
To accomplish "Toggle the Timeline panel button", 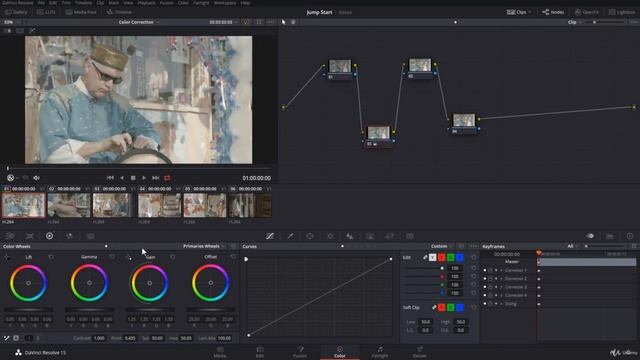I will pyautogui.click(x=119, y=12).
